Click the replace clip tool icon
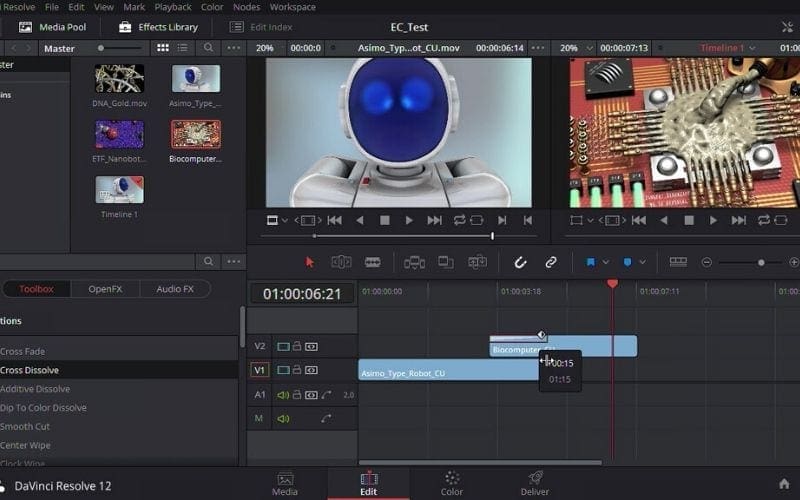Viewport: 800px width, 500px height. pyautogui.click(x=478, y=262)
